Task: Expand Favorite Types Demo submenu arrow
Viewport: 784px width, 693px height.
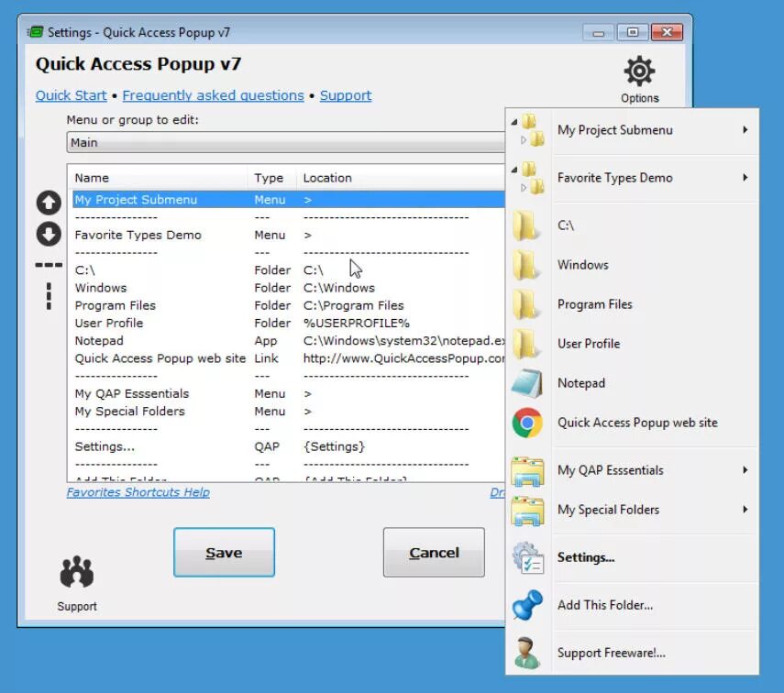Action: [745, 178]
